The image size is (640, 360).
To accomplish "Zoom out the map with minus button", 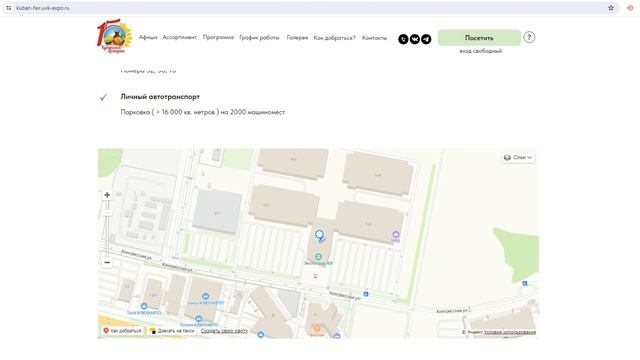I will [x=107, y=262].
